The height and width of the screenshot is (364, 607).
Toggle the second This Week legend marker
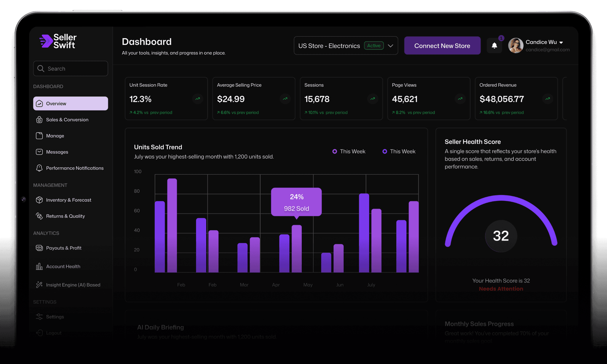tap(385, 151)
